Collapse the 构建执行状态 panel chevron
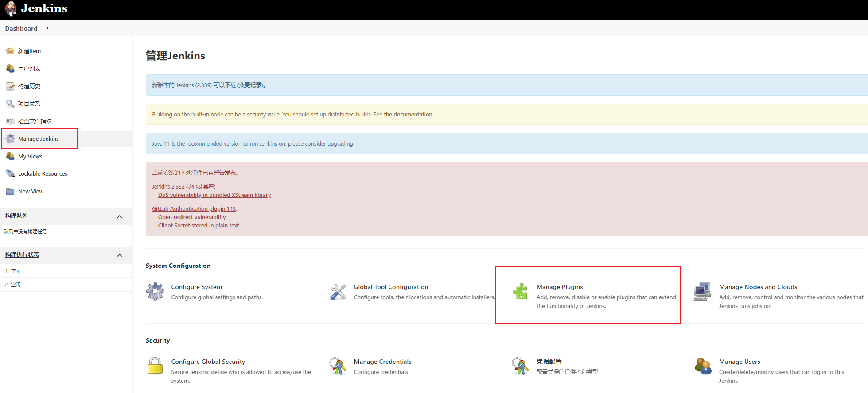868x393 pixels. (120, 255)
